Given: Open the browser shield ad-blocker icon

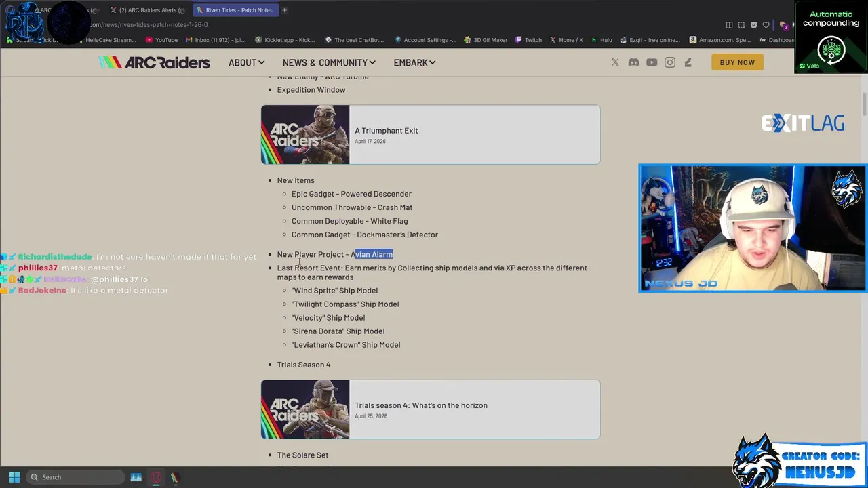Looking at the screenshot, I should click(x=753, y=25).
